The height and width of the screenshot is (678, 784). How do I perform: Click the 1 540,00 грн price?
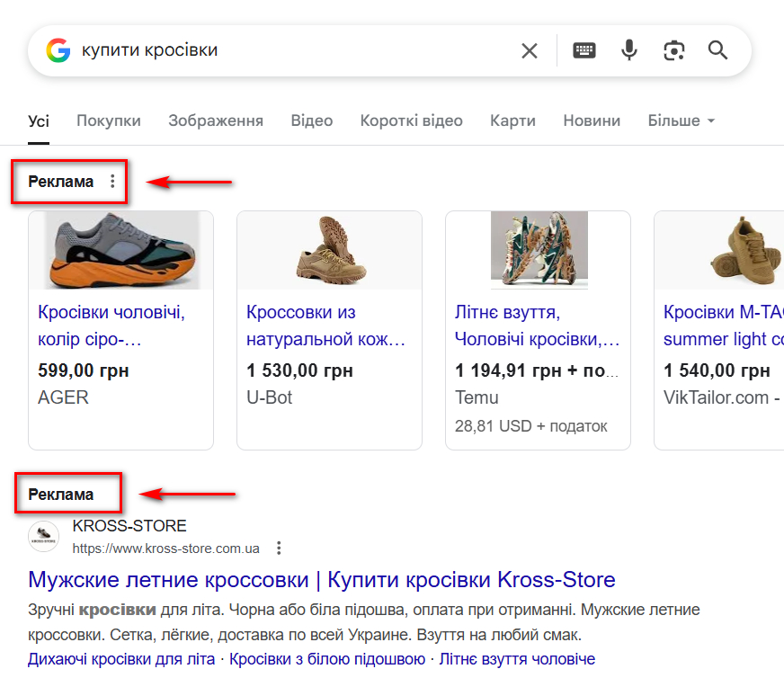pyautogui.click(x=717, y=370)
